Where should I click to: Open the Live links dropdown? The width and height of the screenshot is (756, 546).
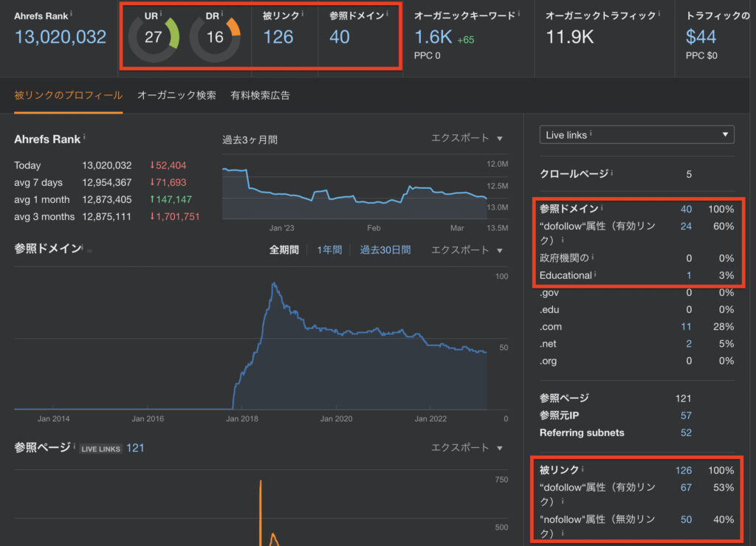click(x=636, y=135)
